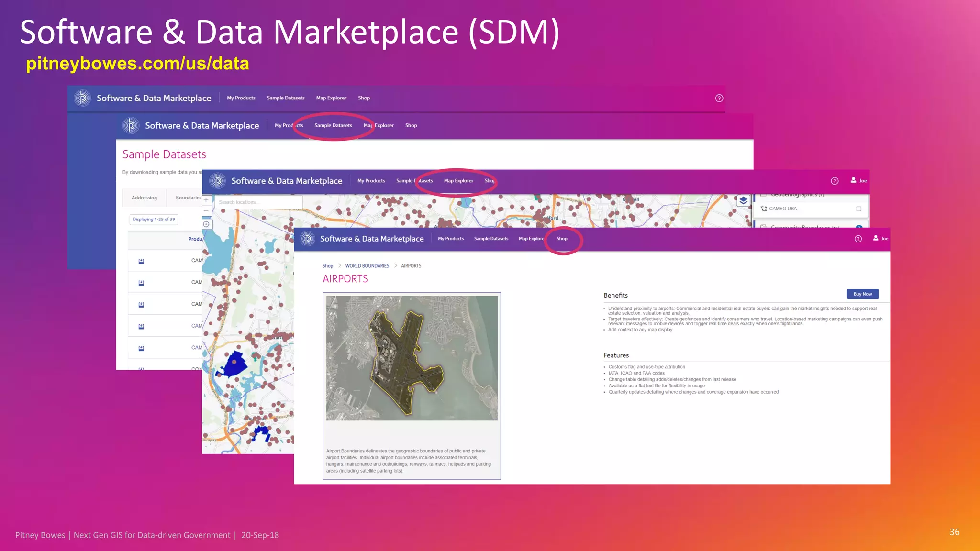Click the Benefits section heading
This screenshot has width=980, height=551.
(x=615, y=296)
